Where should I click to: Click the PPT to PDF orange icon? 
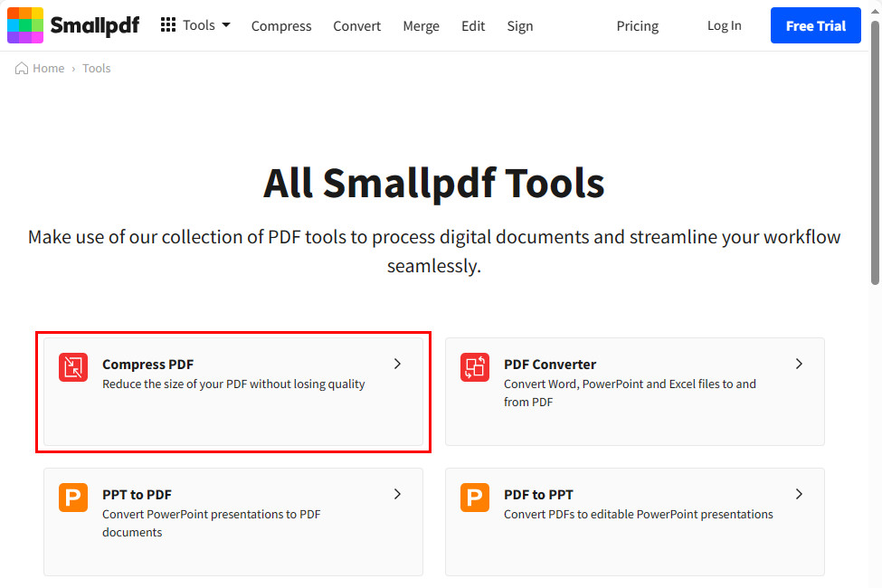tap(73, 498)
